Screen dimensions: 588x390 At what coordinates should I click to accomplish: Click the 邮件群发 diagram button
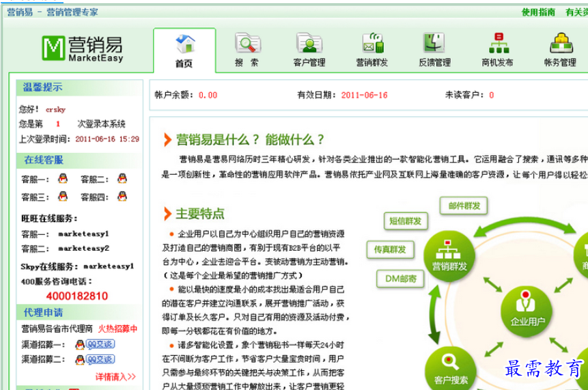point(464,206)
